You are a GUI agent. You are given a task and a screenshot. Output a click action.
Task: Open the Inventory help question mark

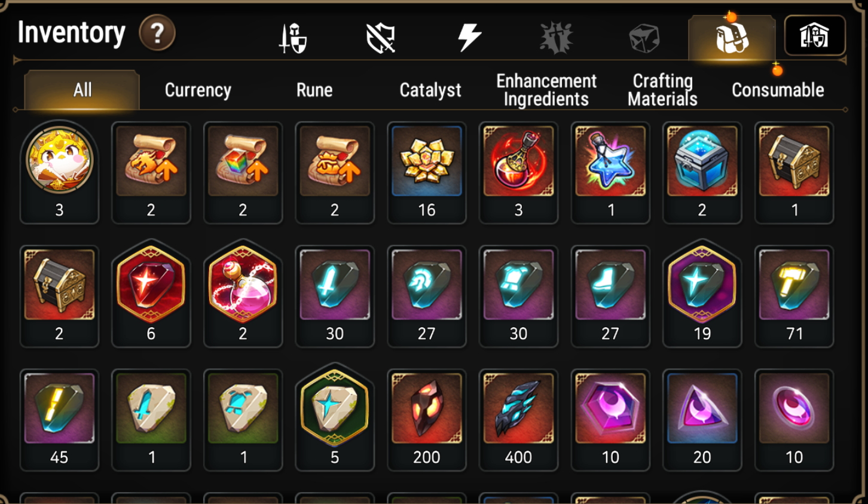point(157,33)
